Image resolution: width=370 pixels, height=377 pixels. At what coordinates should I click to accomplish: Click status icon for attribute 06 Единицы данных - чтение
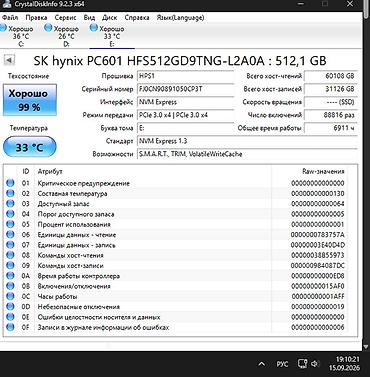pyautogui.click(x=10, y=235)
